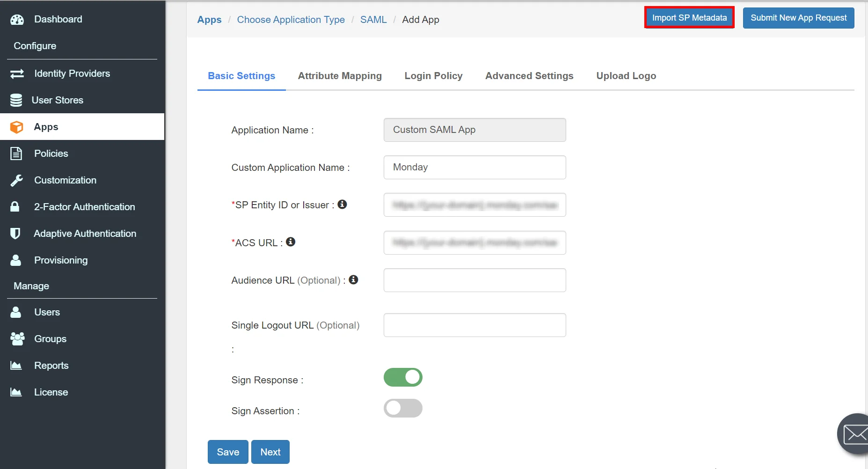Open 2-Factor Authentication settings
Image resolution: width=868 pixels, height=469 pixels.
click(x=15, y=206)
